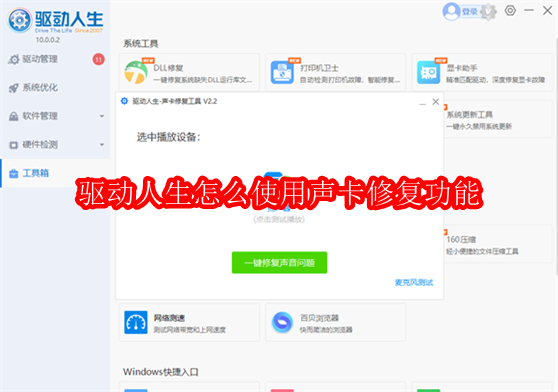Click the 点击测试播放 hint text
558x392 pixels.
[279, 219]
